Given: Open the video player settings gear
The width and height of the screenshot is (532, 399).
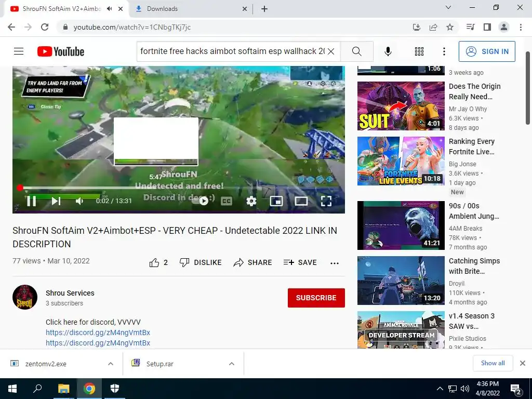Looking at the screenshot, I should 251,201.
